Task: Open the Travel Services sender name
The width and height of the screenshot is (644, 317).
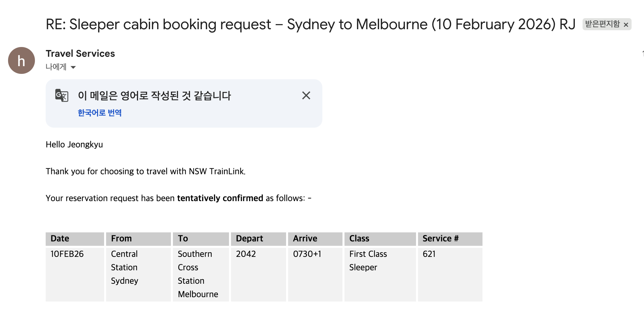Action: coord(80,54)
